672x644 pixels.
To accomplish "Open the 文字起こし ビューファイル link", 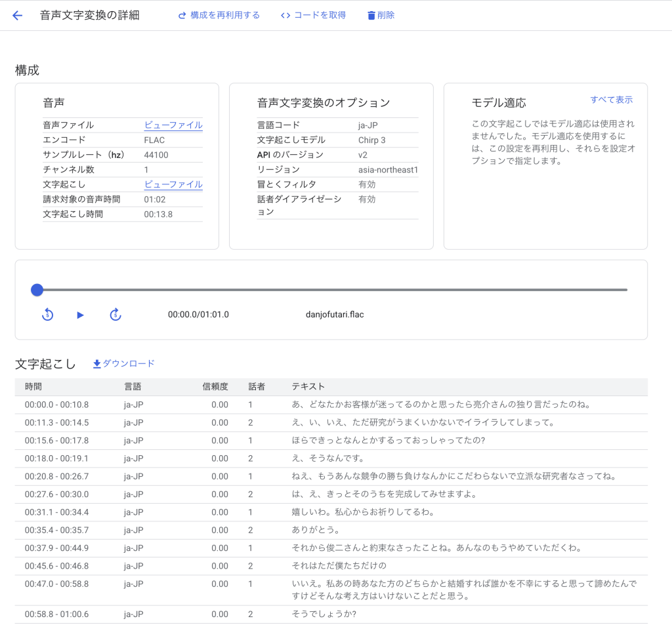I will point(173,185).
